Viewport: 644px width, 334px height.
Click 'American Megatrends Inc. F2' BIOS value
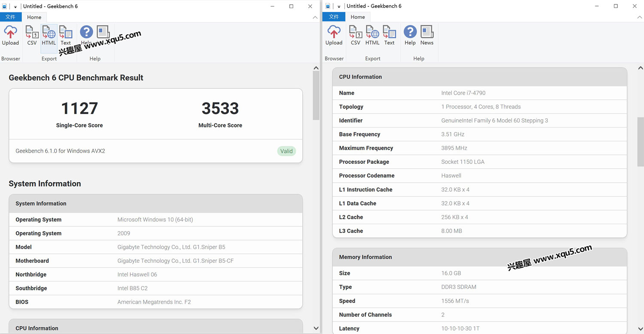tap(154, 302)
